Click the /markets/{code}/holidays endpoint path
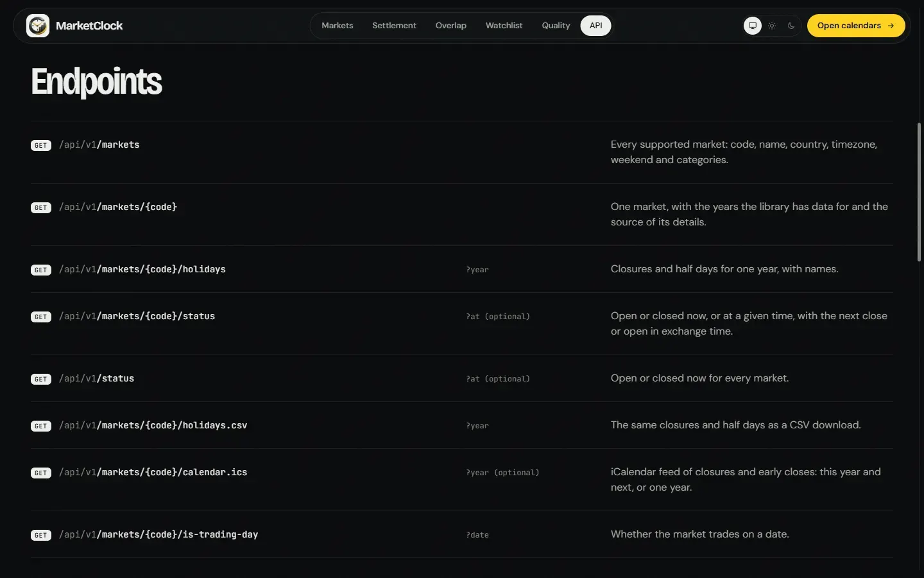The width and height of the screenshot is (924, 578). [x=142, y=269]
